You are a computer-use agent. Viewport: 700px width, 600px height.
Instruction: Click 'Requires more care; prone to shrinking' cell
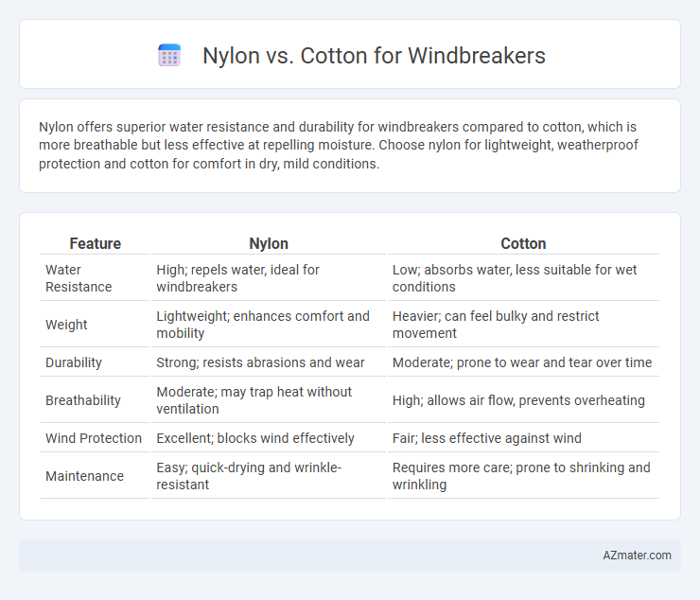523,476
